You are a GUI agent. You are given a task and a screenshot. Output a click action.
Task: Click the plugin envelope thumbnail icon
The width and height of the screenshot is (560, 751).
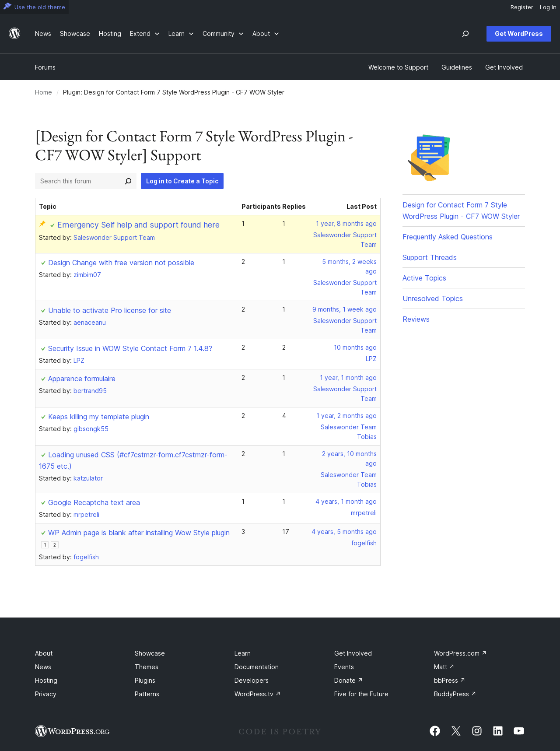430,158
